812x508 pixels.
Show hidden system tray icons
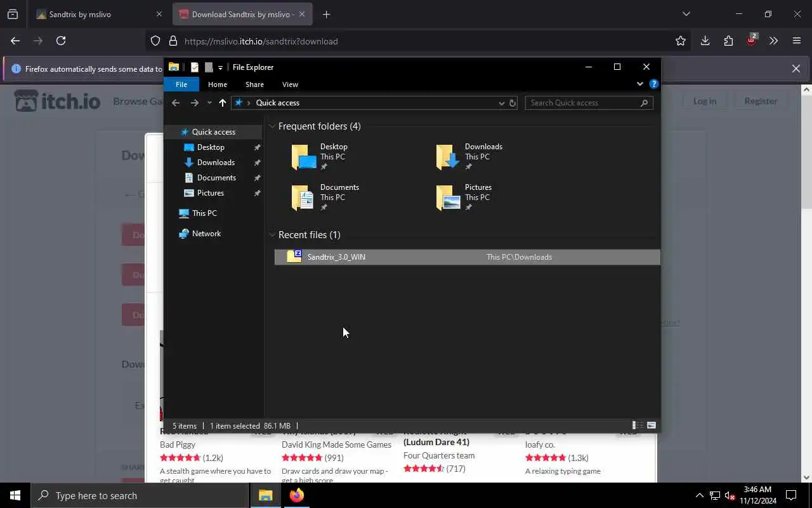[700, 495]
